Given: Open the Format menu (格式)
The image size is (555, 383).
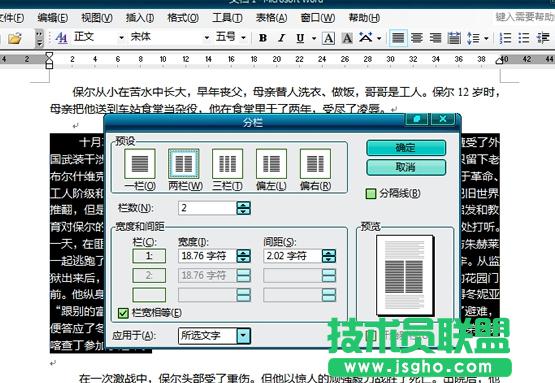Looking at the screenshot, I should [x=183, y=17].
